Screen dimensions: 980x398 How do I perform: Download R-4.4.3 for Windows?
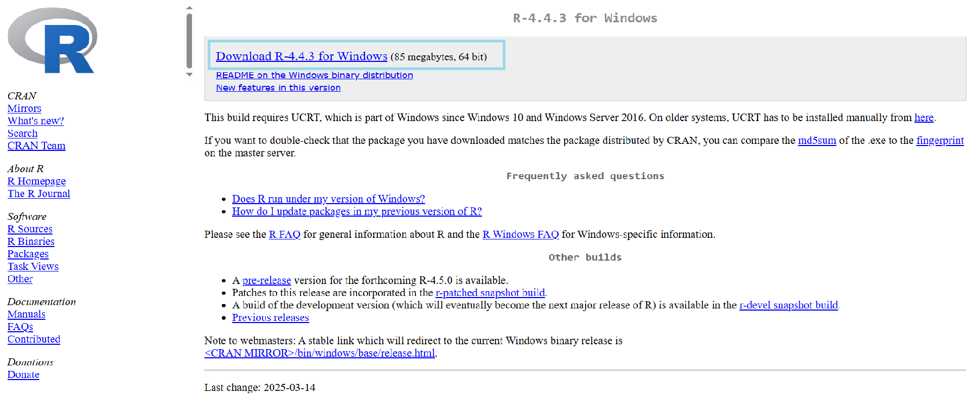point(302,56)
